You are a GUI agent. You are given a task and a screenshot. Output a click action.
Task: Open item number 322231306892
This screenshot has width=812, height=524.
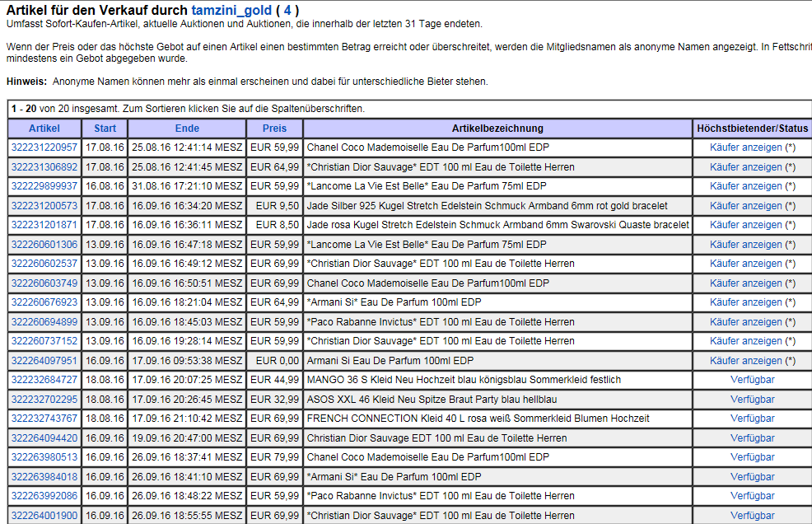click(44, 167)
